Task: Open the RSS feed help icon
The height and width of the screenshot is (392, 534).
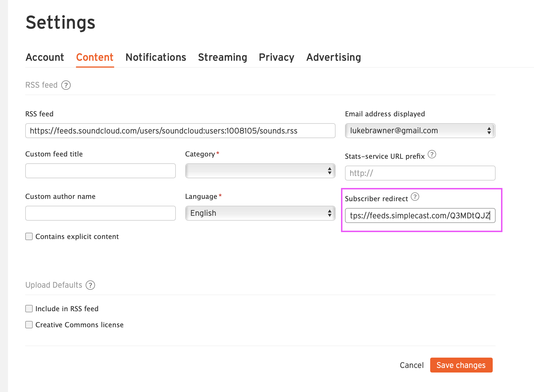Action: tap(66, 85)
